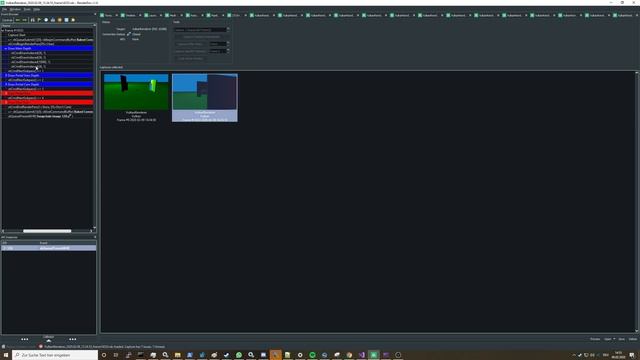Viewport: 640px width, 360px height.
Task: Click the green flag jump-to-event icon
Action: point(39,20)
